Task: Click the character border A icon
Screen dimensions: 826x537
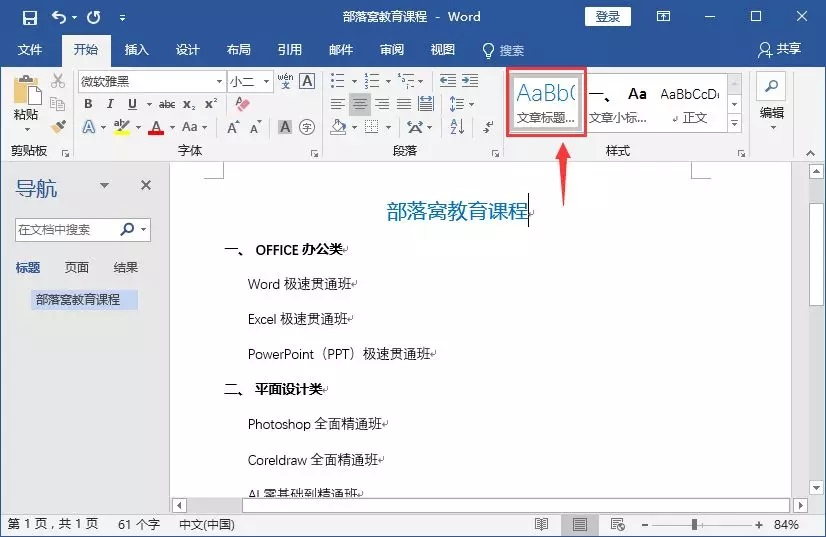Action: [x=307, y=81]
